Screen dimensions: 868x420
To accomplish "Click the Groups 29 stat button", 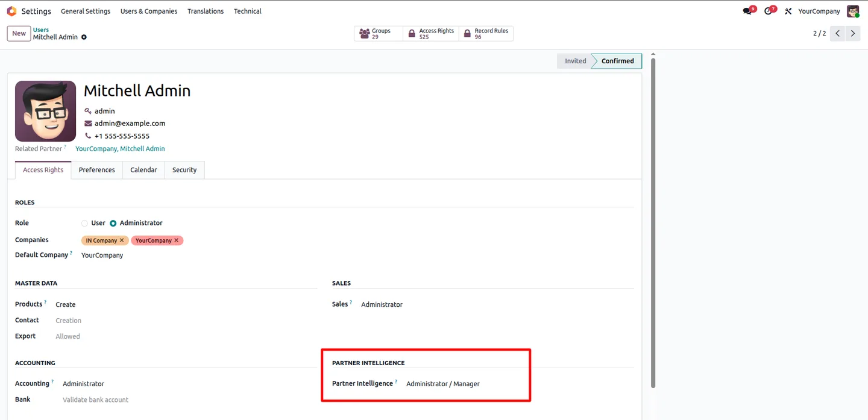I will (x=379, y=34).
